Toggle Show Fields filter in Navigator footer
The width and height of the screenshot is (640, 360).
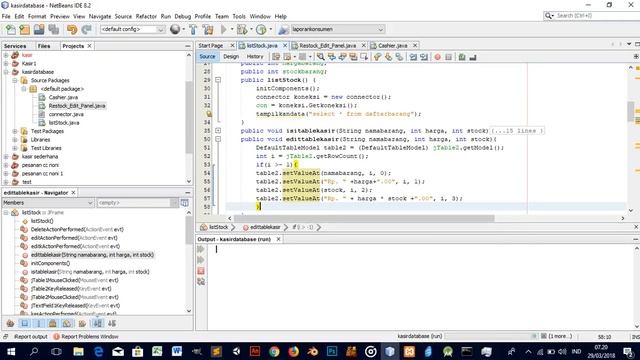click(25, 324)
